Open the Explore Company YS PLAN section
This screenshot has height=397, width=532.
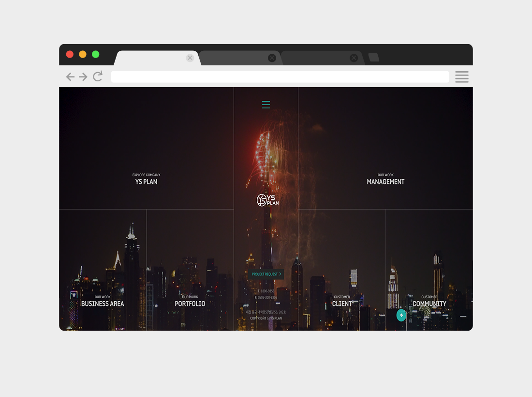pyautogui.click(x=146, y=179)
